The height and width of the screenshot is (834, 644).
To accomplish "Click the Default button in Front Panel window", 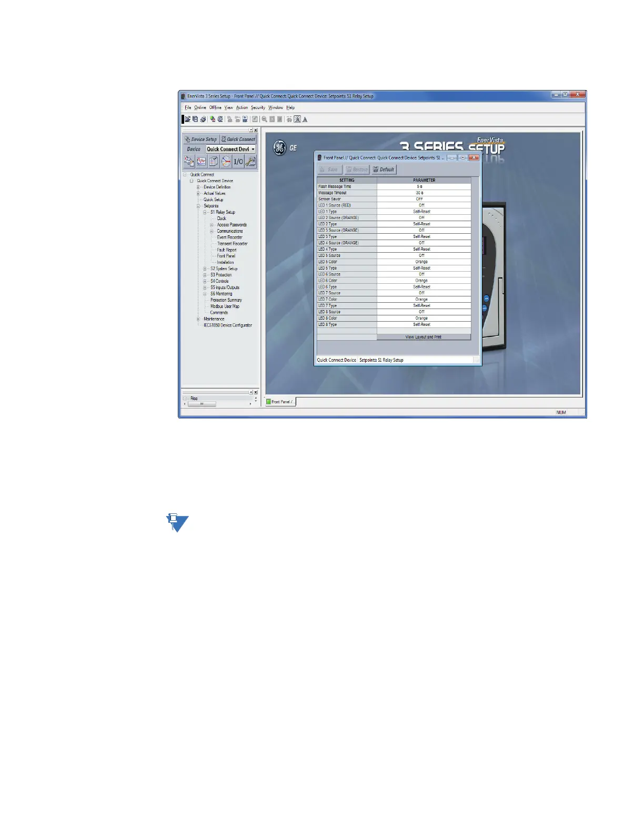I will [x=384, y=170].
